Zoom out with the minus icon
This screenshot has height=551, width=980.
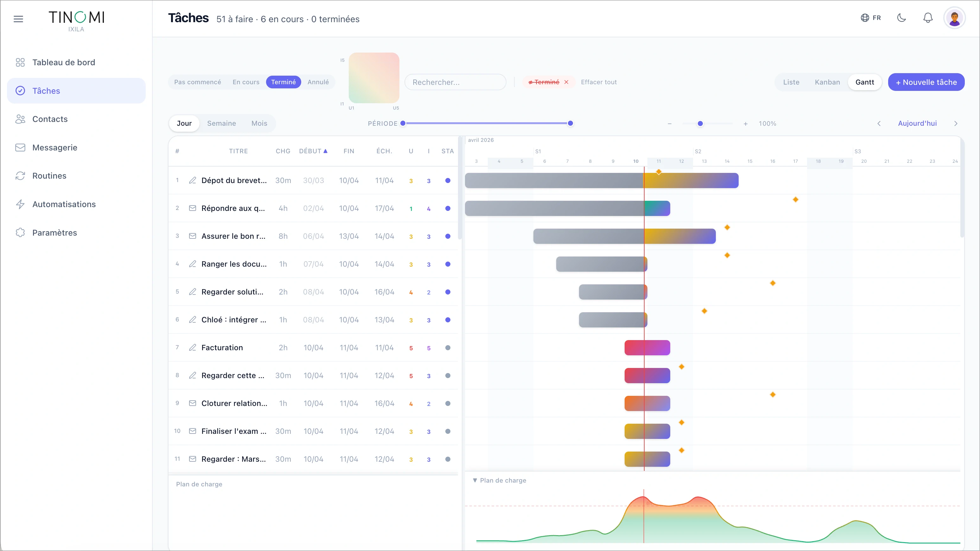tap(670, 123)
